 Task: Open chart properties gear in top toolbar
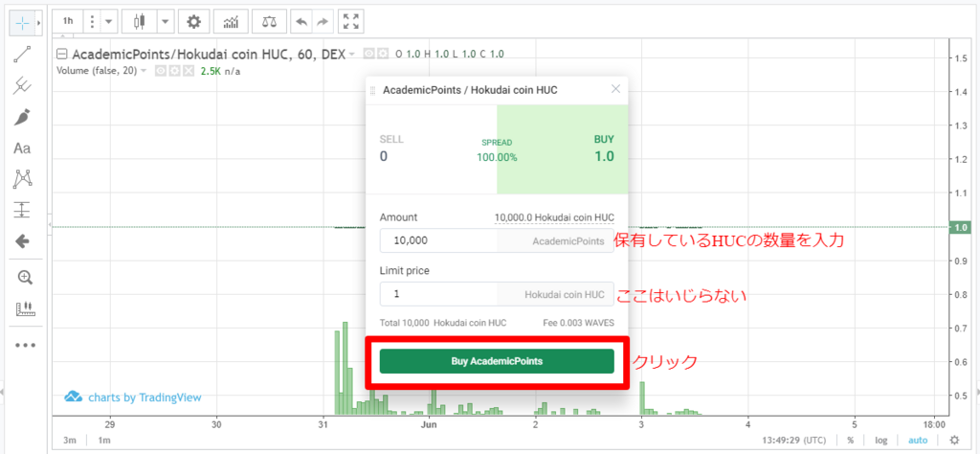pyautogui.click(x=194, y=21)
